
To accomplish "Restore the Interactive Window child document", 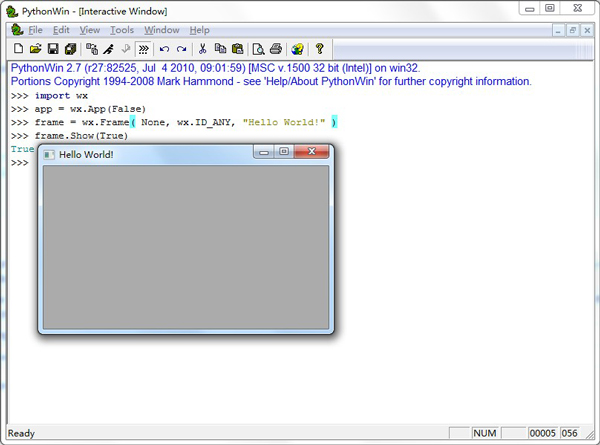I will (572, 30).
